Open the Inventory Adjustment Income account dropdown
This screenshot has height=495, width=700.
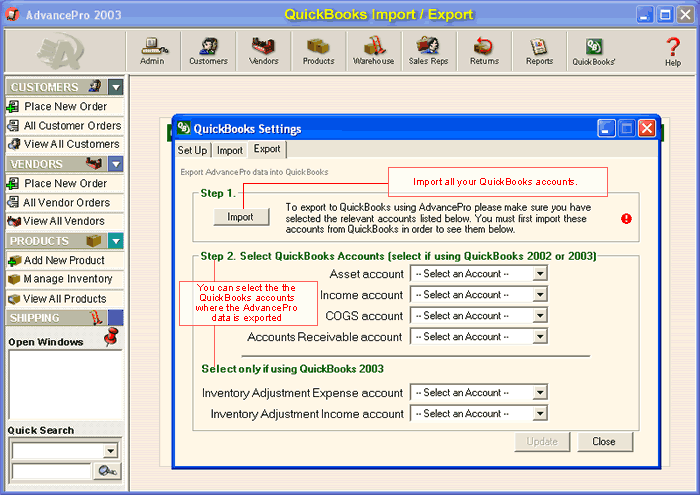click(540, 414)
